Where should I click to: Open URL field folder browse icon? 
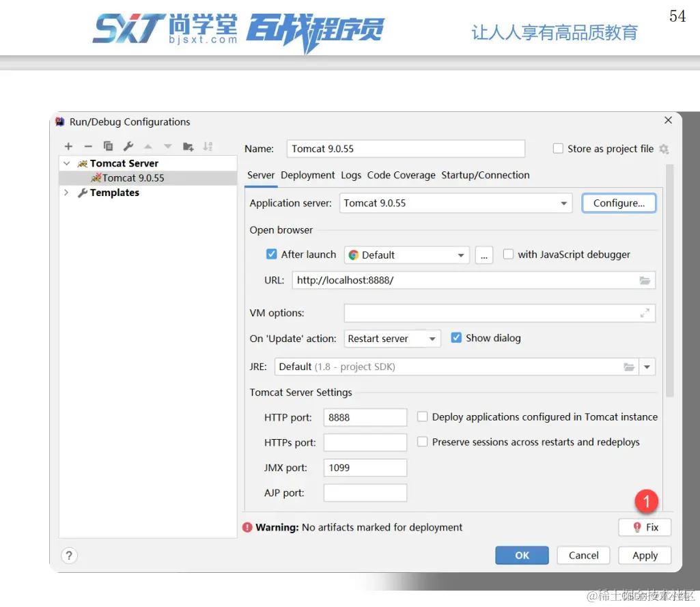[x=645, y=281]
